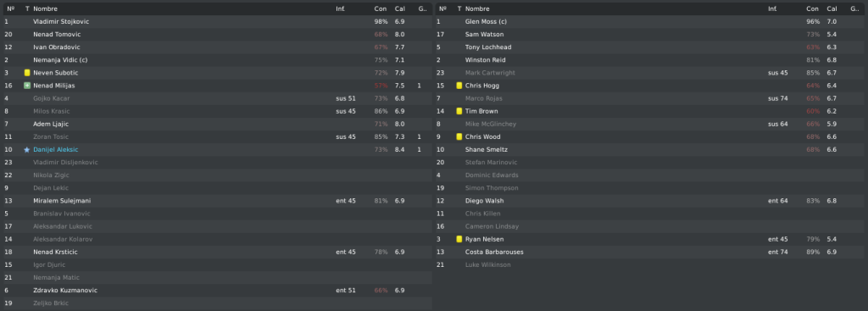Click Nenad Milijas's green injury icon
The width and height of the screenshot is (868, 311).
click(x=27, y=86)
